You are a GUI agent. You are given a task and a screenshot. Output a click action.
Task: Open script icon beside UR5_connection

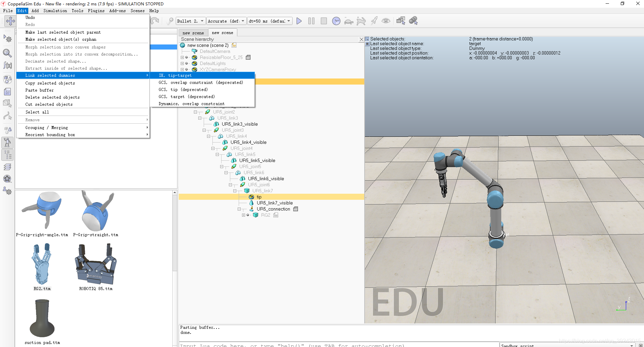tap(296, 209)
